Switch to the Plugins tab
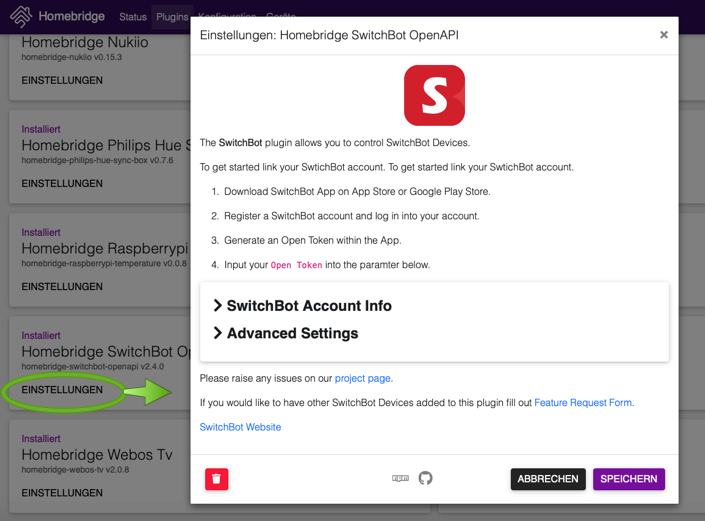This screenshot has height=521, width=705. pyautogui.click(x=172, y=17)
